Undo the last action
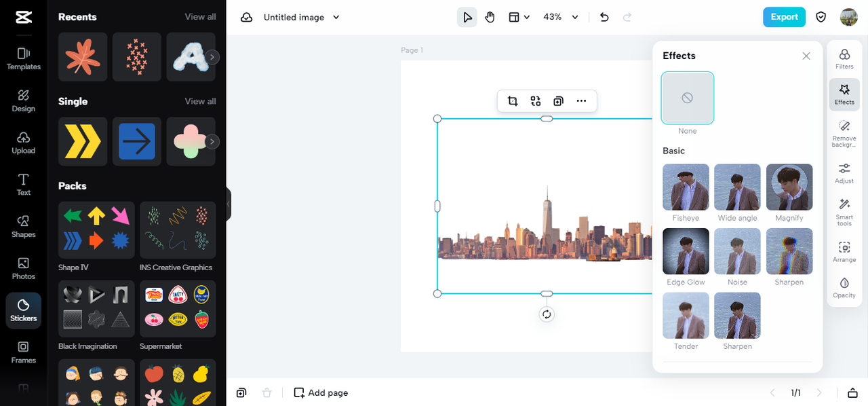The image size is (868, 406). tap(605, 17)
